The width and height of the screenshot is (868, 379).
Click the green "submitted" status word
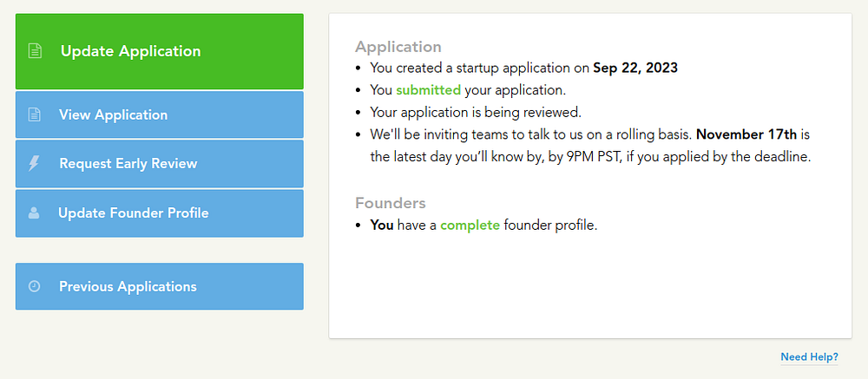[428, 89]
